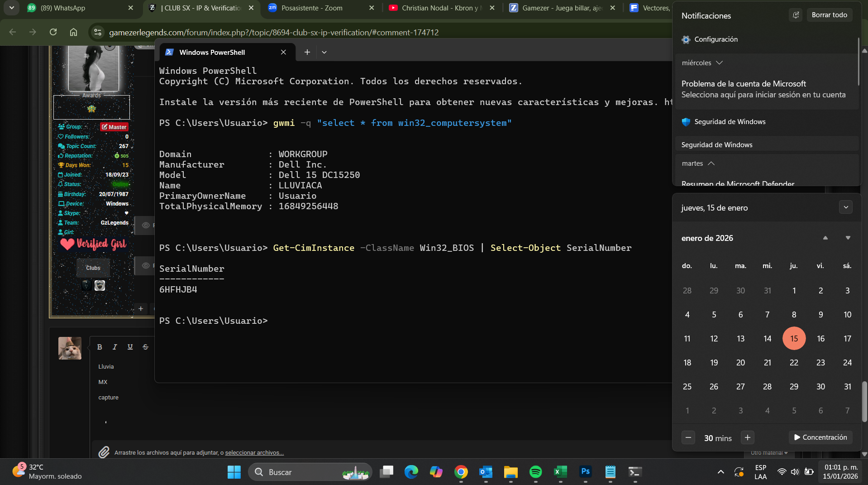Open the Clubs button on profile
Viewport: 868px width, 485px height.
tap(93, 268)
